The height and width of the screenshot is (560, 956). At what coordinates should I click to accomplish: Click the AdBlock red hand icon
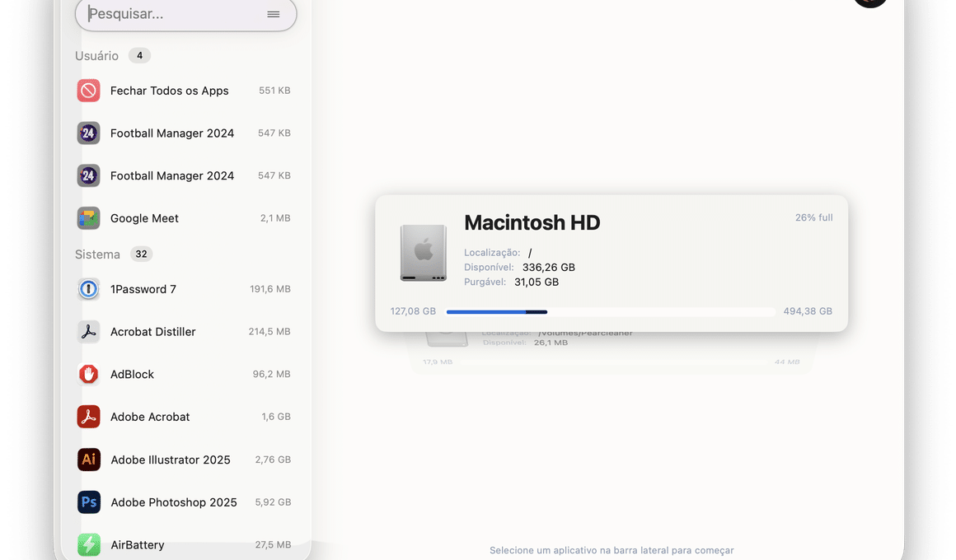(x=88, y=374)
